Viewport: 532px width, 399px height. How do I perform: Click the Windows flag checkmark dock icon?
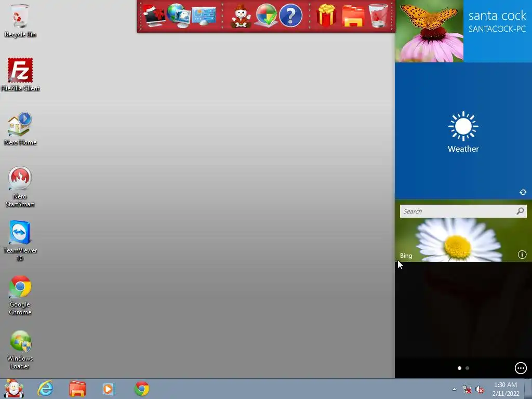tap(266, 16)
